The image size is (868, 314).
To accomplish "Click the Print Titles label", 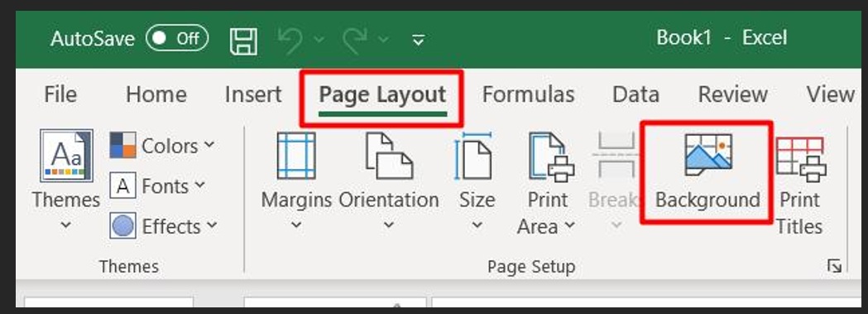I will click(799, 213).
